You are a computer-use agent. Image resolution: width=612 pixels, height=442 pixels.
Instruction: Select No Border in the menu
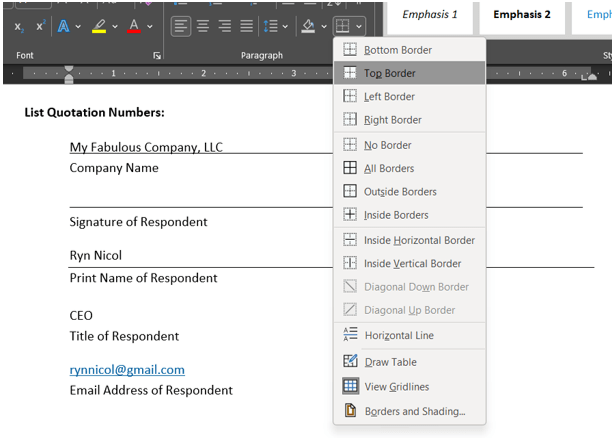click(x=387, y=145)
